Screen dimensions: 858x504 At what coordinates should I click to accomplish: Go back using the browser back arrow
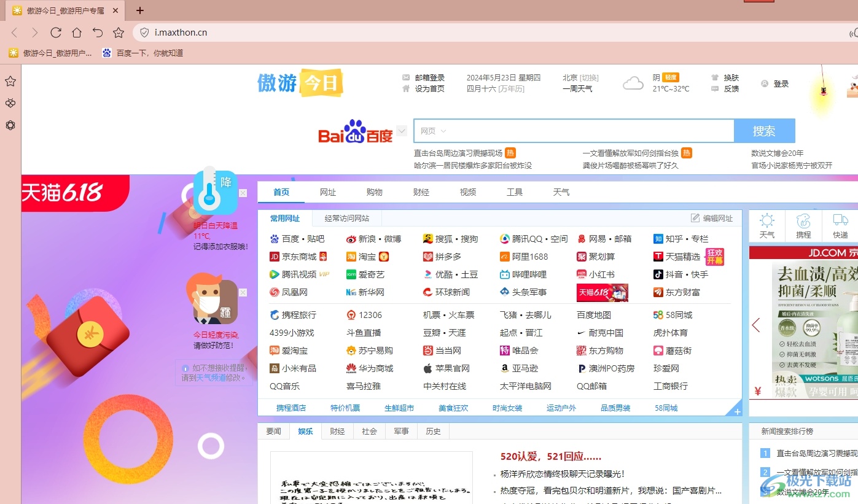pos(15,33)
